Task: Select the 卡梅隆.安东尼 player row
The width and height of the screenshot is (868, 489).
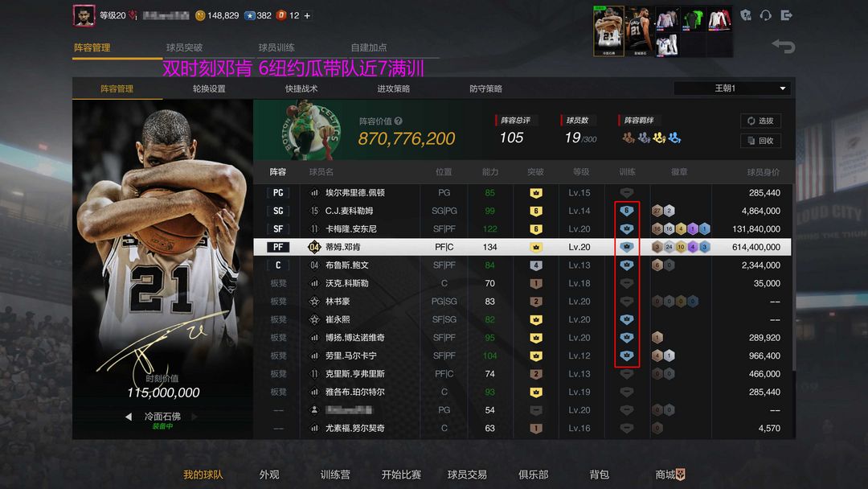Action: (522, 228)
